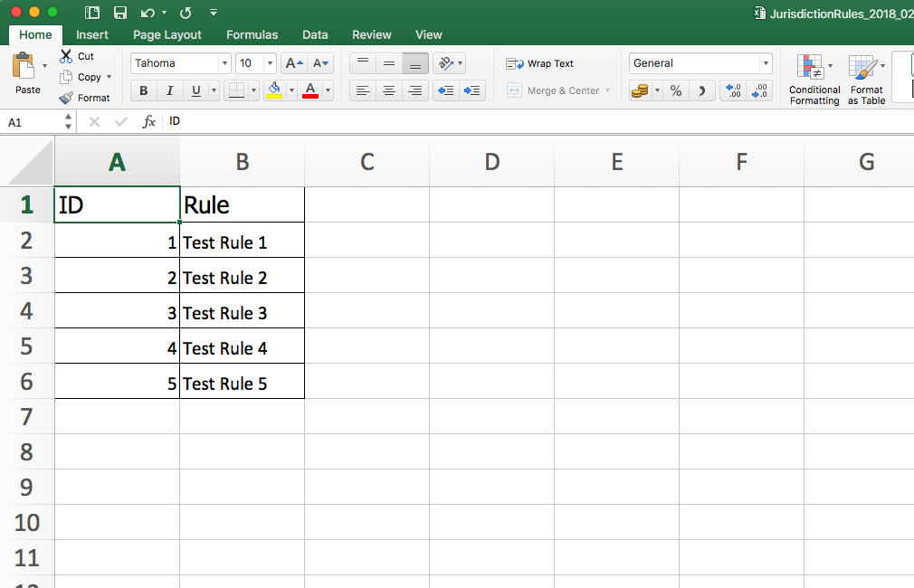
Task: Open the Tahoma font name dropdown
Action: (224, 63)
